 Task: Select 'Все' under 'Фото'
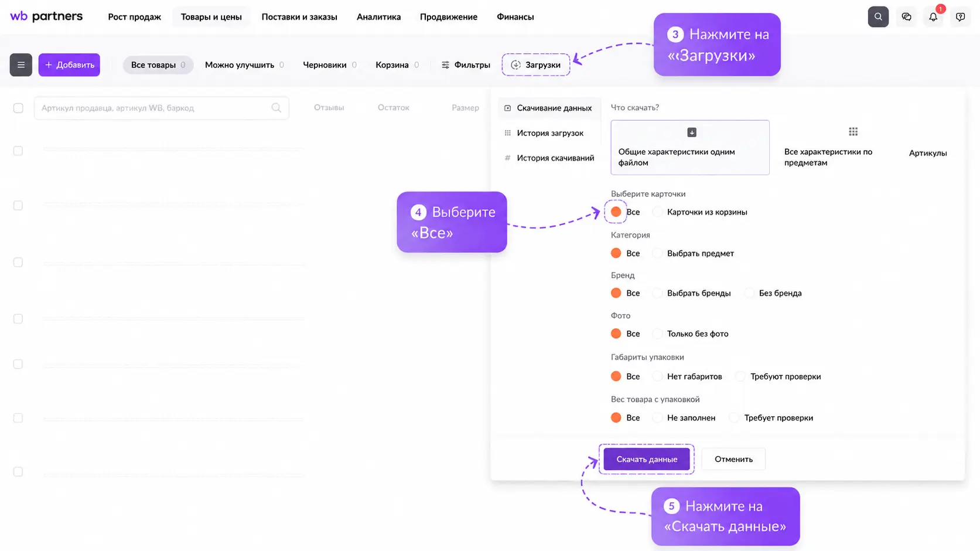[616, 334]
